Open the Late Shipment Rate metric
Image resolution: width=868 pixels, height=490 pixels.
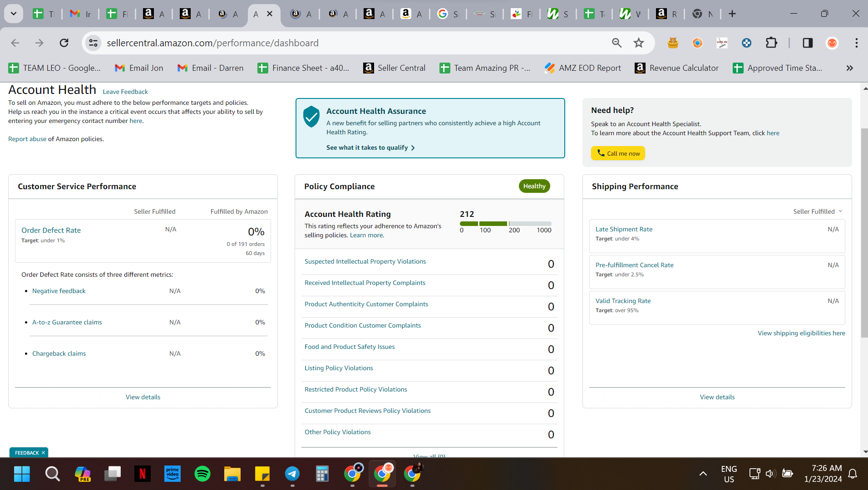point(624,229)
